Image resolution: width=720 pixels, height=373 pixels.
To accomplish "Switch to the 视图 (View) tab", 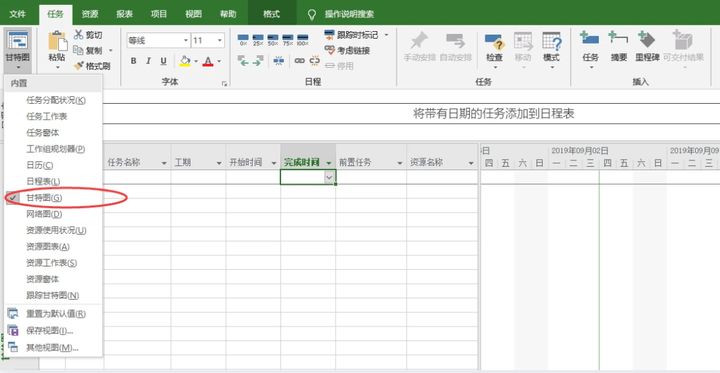I will [x=193, y=14].
